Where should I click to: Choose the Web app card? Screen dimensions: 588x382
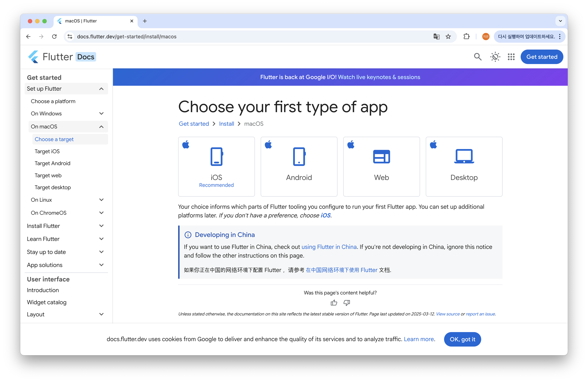[x=381, y=167]
